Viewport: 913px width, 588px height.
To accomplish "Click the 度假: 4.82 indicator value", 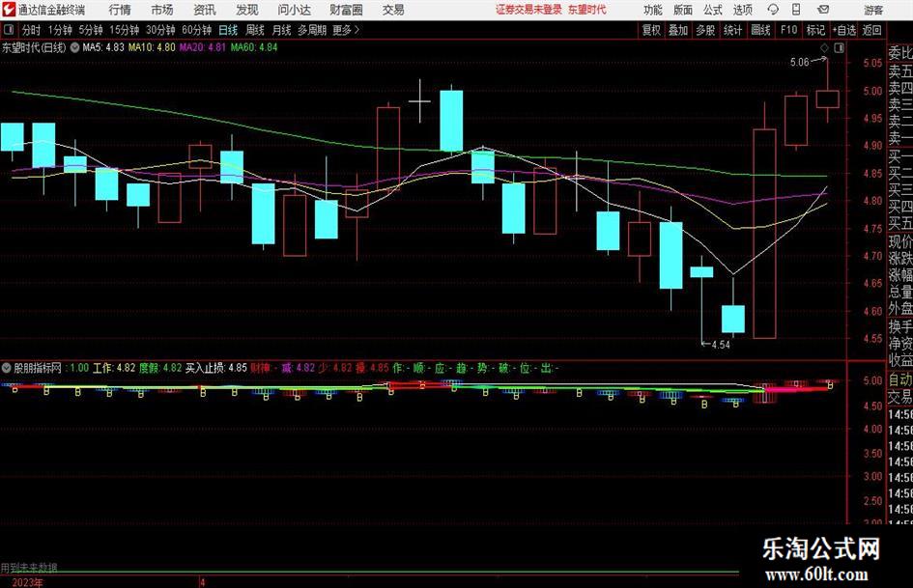I will [160, 368].
